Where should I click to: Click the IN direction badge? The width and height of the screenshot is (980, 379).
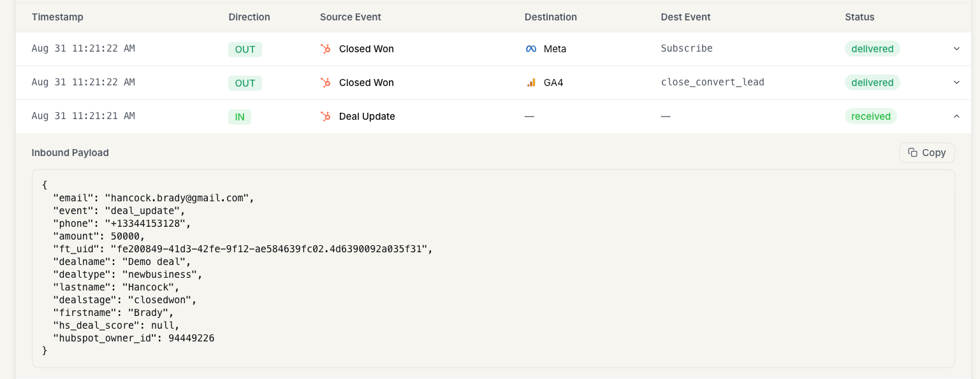point(240,117)
